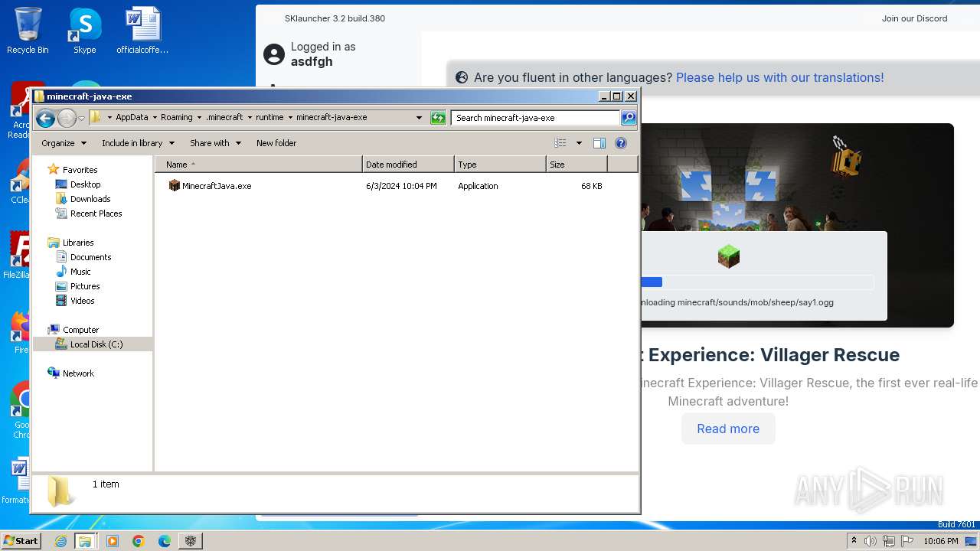This screenshot has width=980, height=551.
Task: Open the Organize menu
Action: tap(64, 143)
